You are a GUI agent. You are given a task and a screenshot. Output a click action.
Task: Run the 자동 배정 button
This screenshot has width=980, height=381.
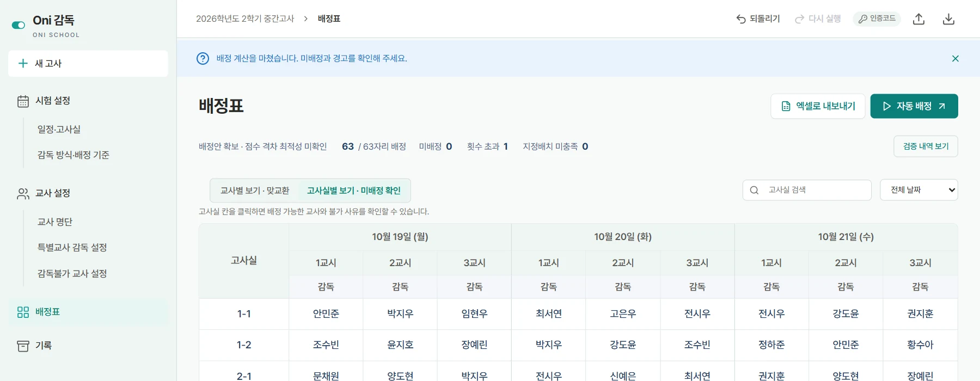pyautogui.click(x=914, y=106)
